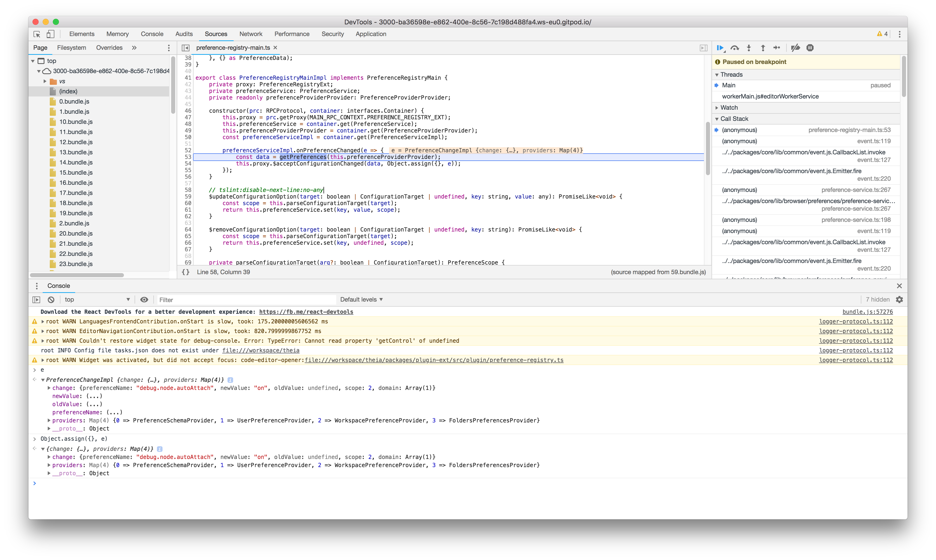Step over the next function call
The height and width of the screenshot is (560, 936).
point(734,48)
